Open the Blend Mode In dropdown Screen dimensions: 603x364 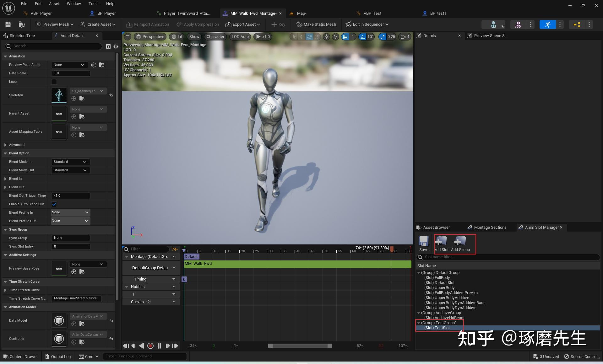pyautogui.click(x=70, y=162)
